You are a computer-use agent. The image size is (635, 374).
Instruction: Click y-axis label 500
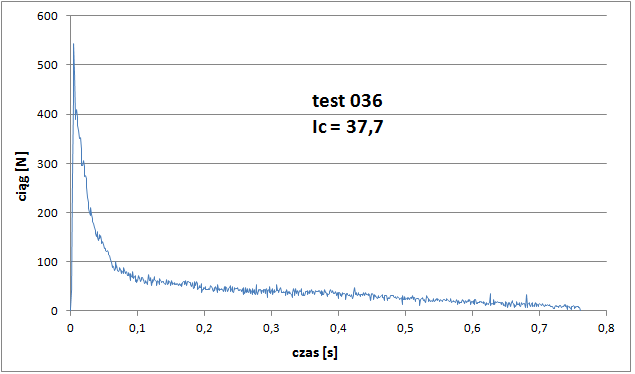point(47,65)
